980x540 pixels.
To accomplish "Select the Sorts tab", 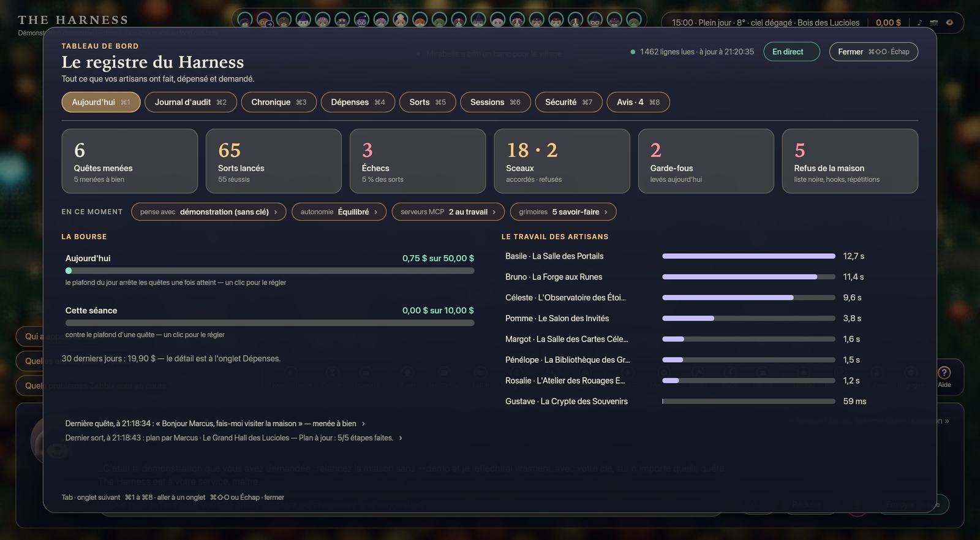I will click(x=428, y=102).
